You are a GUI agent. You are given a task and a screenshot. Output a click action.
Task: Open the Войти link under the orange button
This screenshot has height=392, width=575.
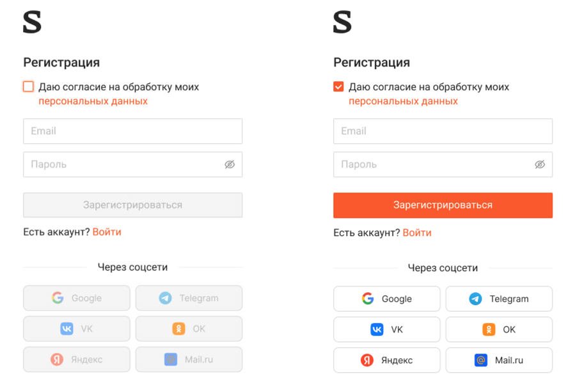(x=417, y=233)
